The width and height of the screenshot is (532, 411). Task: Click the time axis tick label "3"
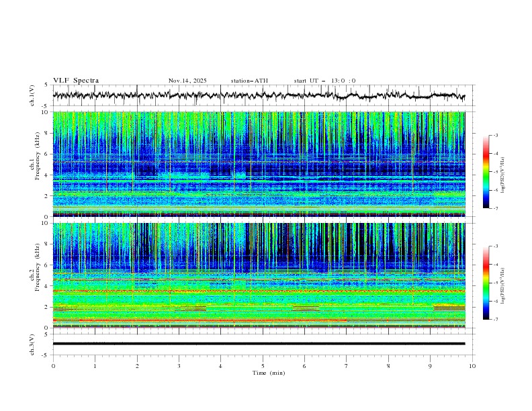tap(179, 366)
